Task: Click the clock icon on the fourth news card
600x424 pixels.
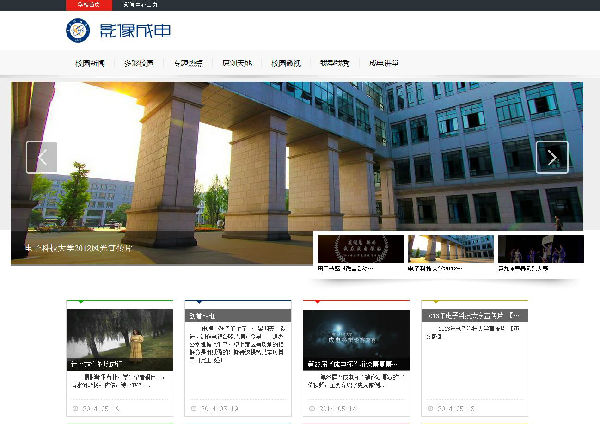Action: click(429, 408)
